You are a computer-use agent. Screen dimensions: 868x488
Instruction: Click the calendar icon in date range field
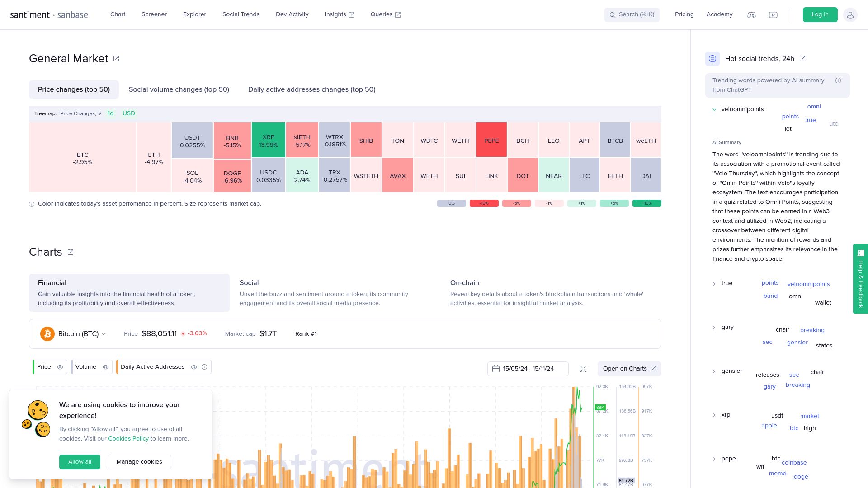pos(496,369)
